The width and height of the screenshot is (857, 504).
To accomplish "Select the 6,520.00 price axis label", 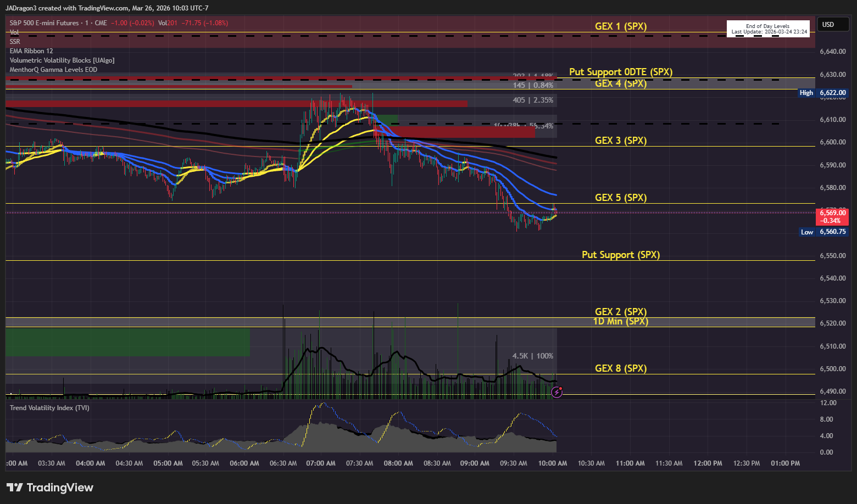I will 833,323.
